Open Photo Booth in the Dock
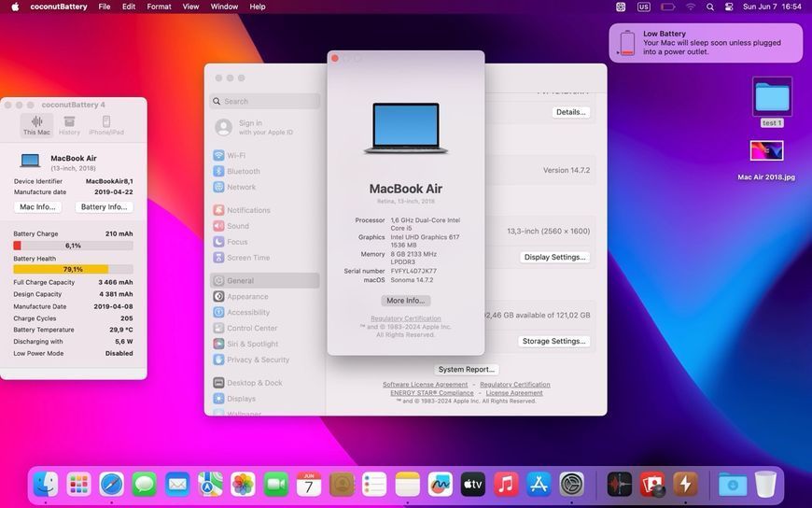Viewport: 812px width, 508px height. (x=652, y=485)
